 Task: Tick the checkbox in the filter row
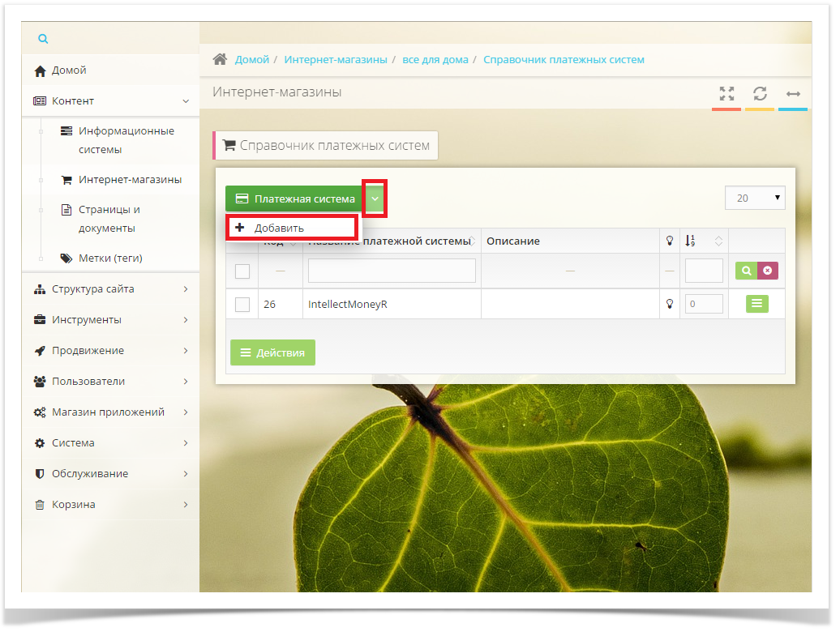click(242, 271)
